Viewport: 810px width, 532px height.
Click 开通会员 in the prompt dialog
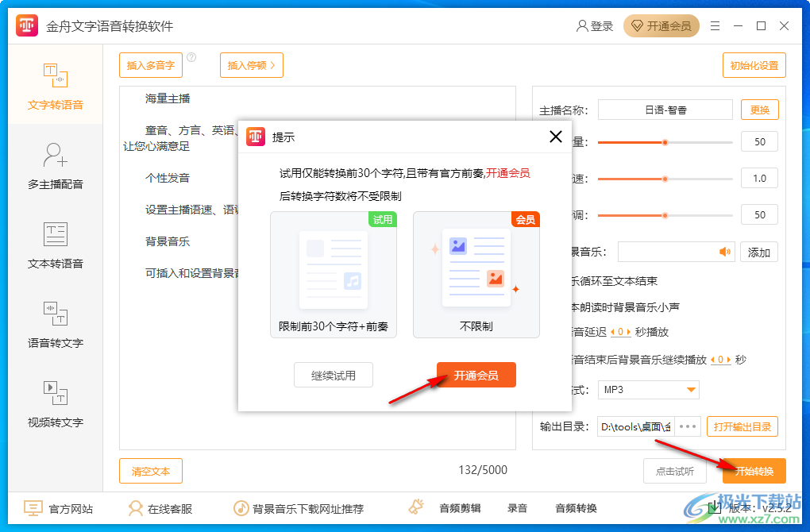click(x=476, y=374)
